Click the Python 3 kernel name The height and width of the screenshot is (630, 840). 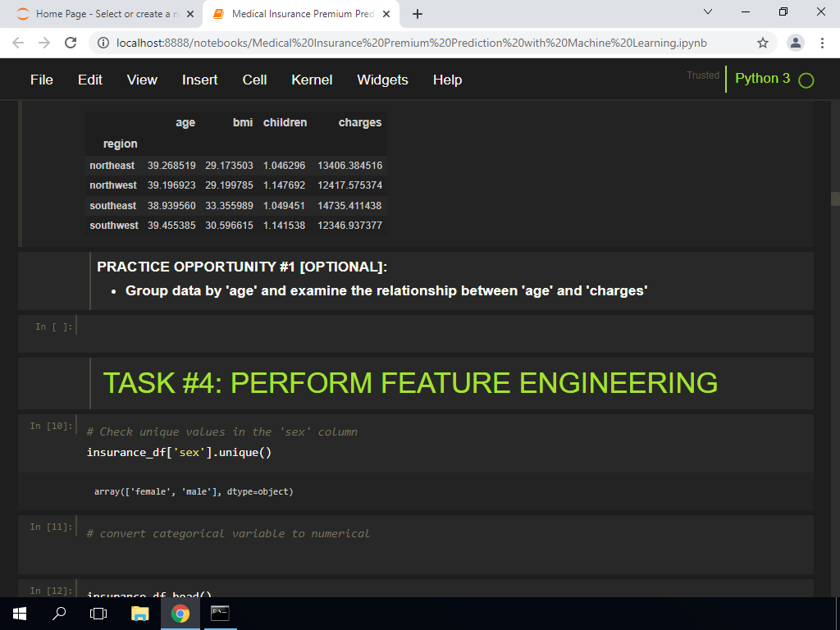pos(762,78)
